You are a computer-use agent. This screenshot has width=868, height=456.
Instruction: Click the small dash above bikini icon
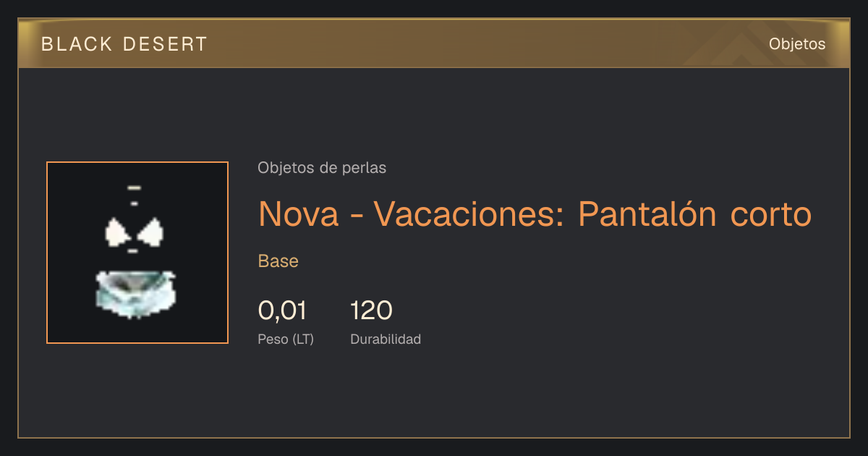134,187
